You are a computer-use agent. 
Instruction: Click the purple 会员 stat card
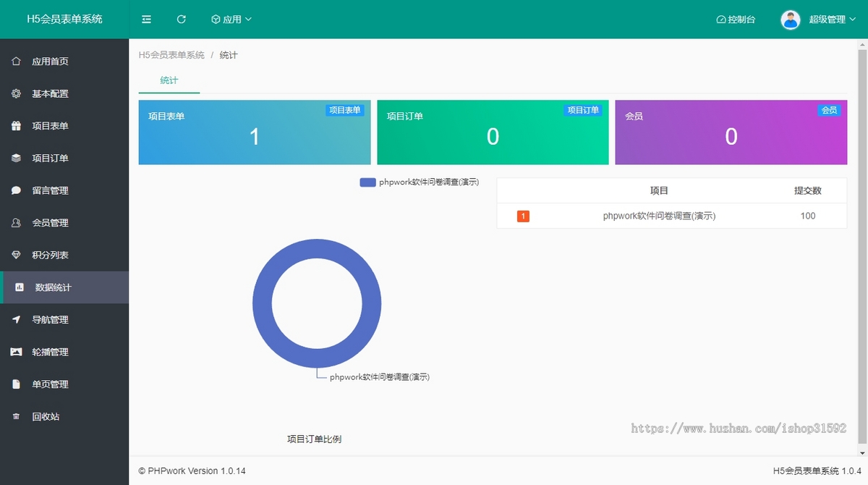[x=731, y=132]
